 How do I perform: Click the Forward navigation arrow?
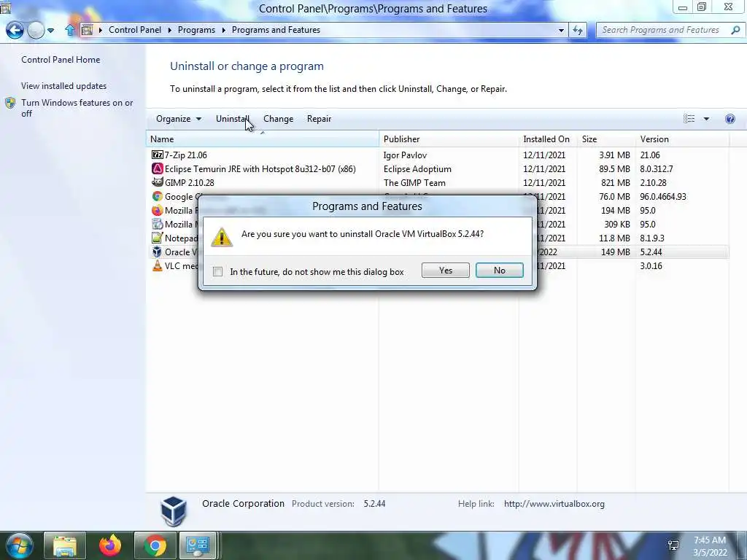pyautogui.click(x=36, y=31)
